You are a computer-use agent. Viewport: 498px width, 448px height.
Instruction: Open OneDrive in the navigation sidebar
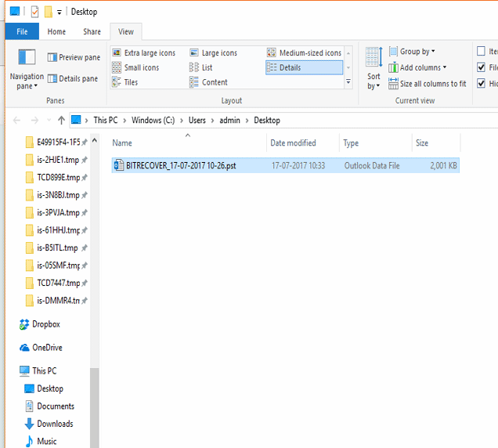[x=46, y=348]
